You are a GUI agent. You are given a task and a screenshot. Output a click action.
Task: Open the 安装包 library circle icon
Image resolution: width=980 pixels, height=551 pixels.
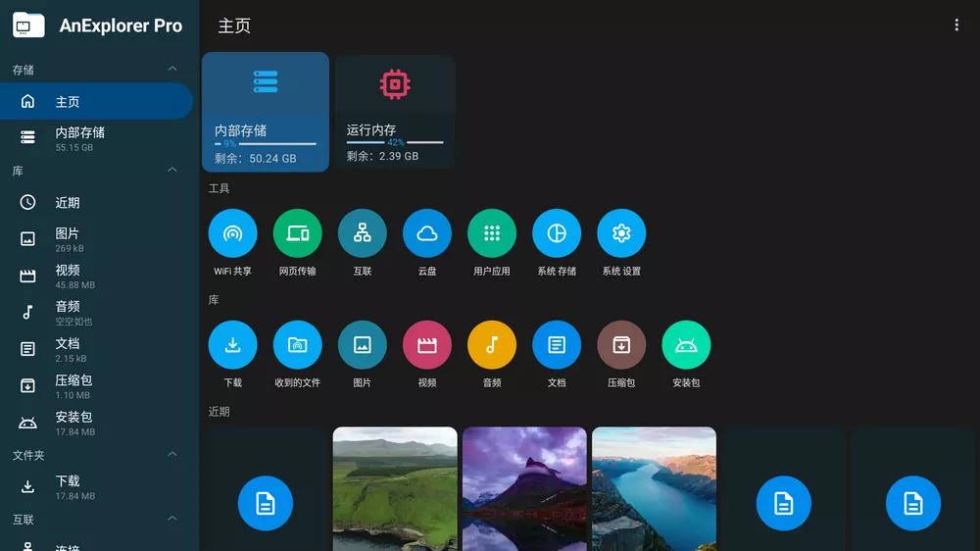pyautogui.click(x=686, y=344)
